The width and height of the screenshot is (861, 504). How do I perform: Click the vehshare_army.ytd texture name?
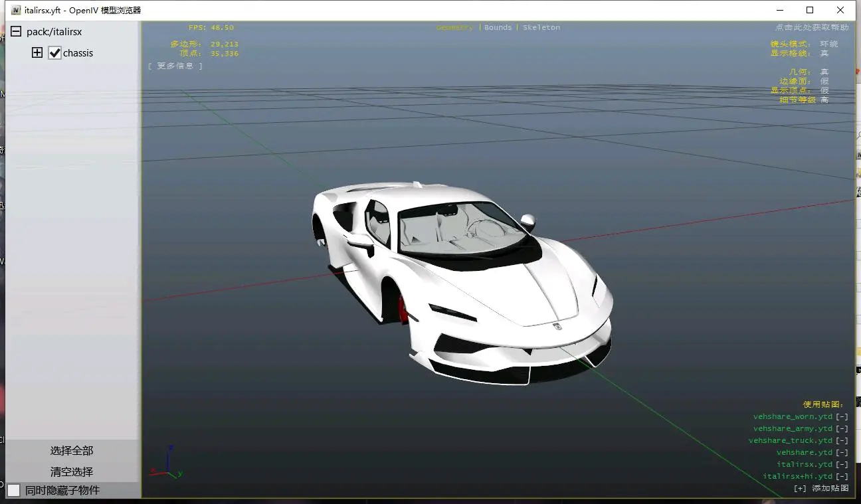tap(793, 429)
